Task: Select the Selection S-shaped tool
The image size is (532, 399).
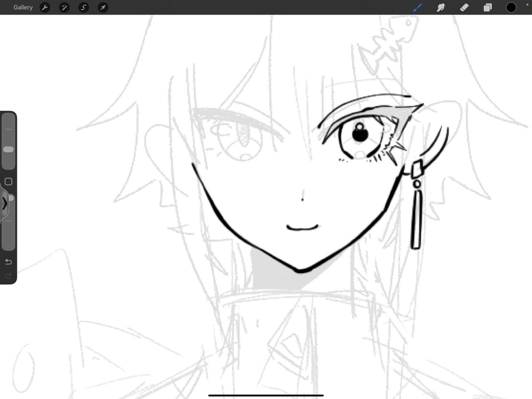Action: [84, 8]
